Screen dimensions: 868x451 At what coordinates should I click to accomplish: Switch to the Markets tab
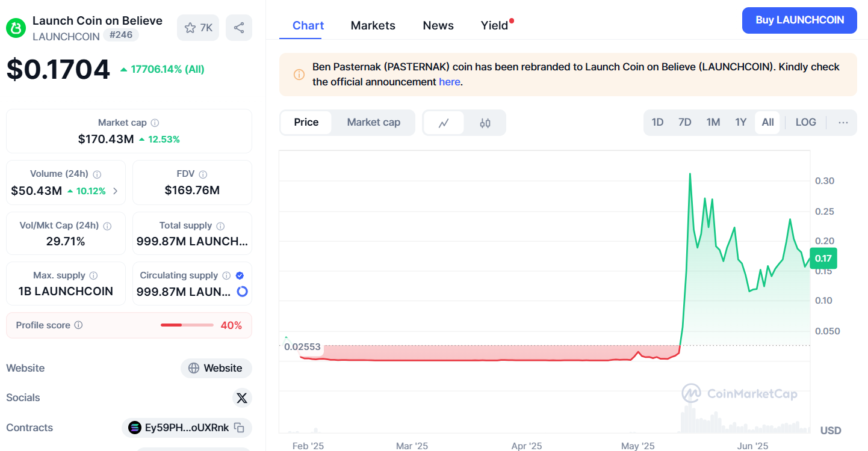[x=373, y=25]
